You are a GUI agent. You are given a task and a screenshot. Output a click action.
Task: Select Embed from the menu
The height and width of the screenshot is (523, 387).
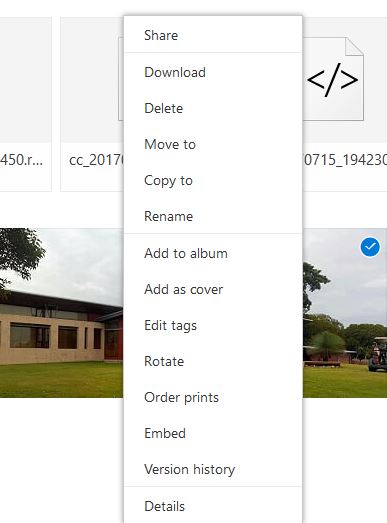(x=213, y=433)
